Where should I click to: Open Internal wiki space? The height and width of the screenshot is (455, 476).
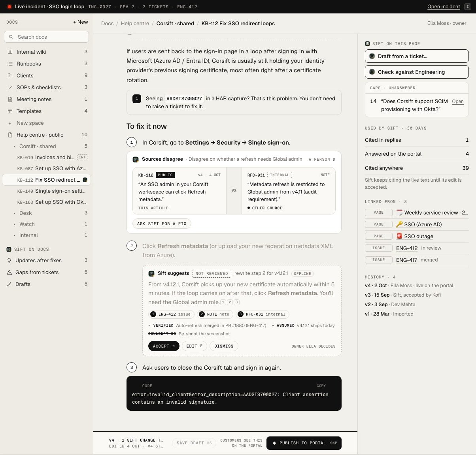click(47, 52)
